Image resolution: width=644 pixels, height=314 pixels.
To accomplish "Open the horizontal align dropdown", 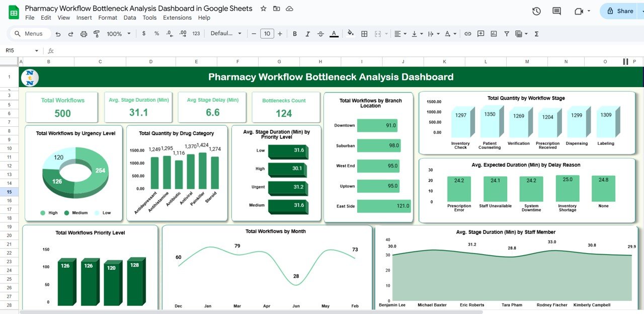I will (x=400, y=34).
